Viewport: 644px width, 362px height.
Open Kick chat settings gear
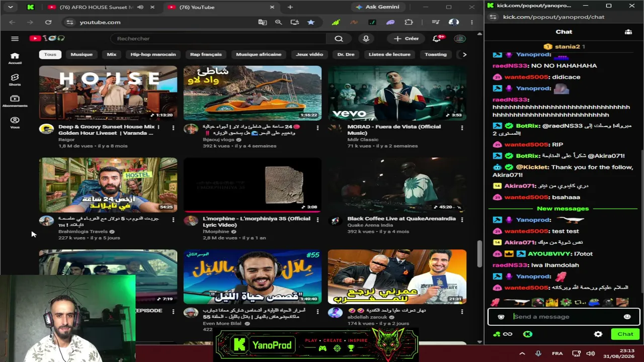pyautogui.click(x=598, y=334)
